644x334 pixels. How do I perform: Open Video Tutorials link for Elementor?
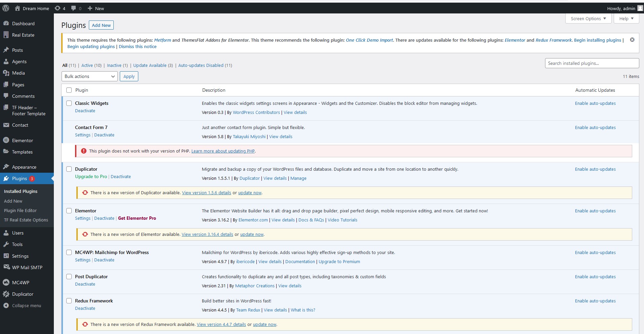pyautogui.click(x=343, y=220)
